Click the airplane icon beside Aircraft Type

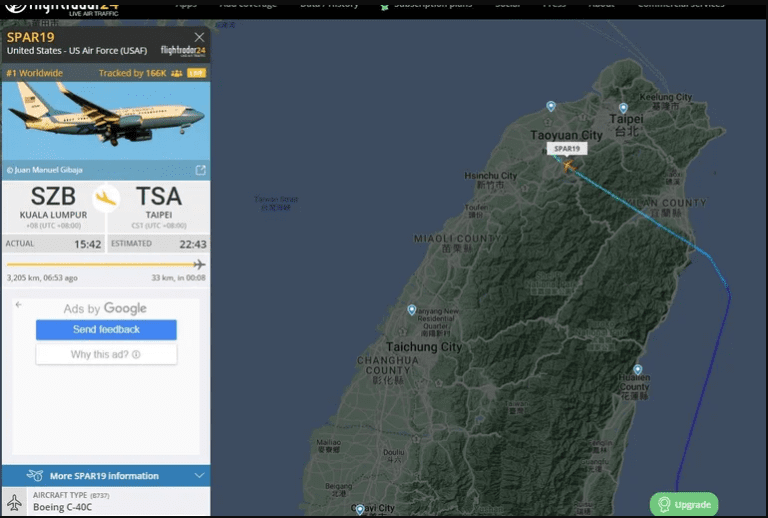coord(14,502)
